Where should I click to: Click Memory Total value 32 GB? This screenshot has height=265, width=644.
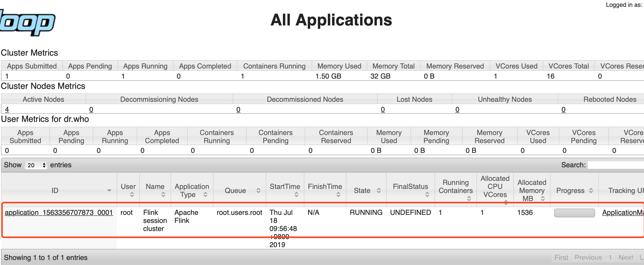380,76
